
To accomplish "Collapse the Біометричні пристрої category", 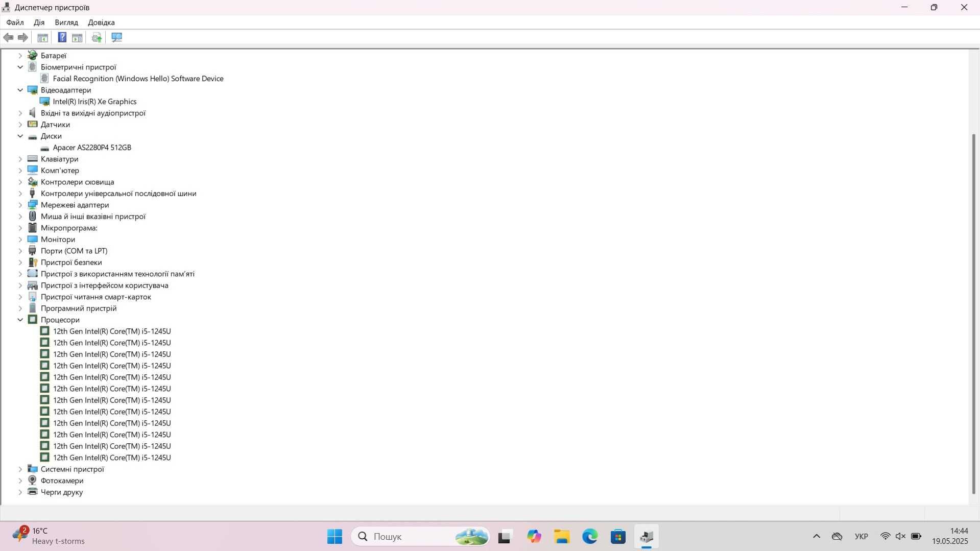I will (x=20, y=67).
